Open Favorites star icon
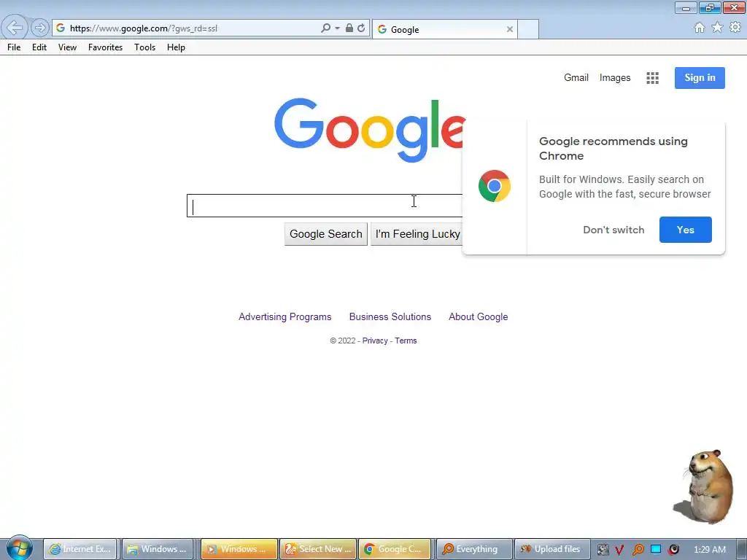Screen dimensions: 747x560 (x=717, y=28)
